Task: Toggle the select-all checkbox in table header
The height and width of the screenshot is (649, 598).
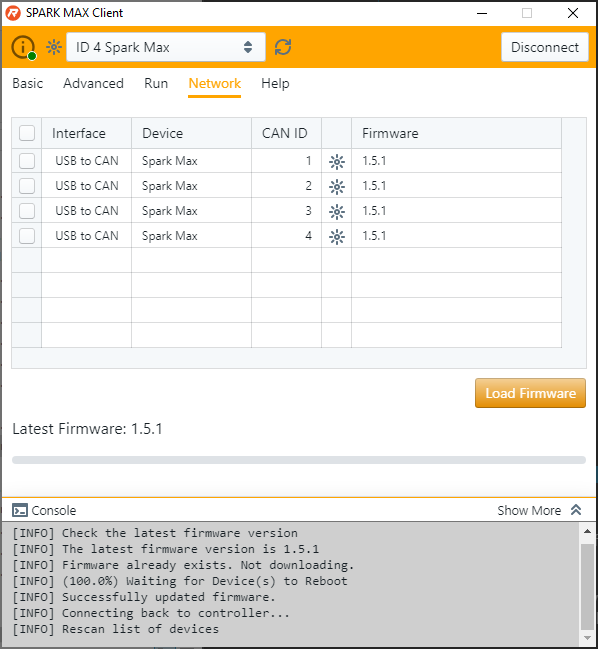Action: [27, 133]
